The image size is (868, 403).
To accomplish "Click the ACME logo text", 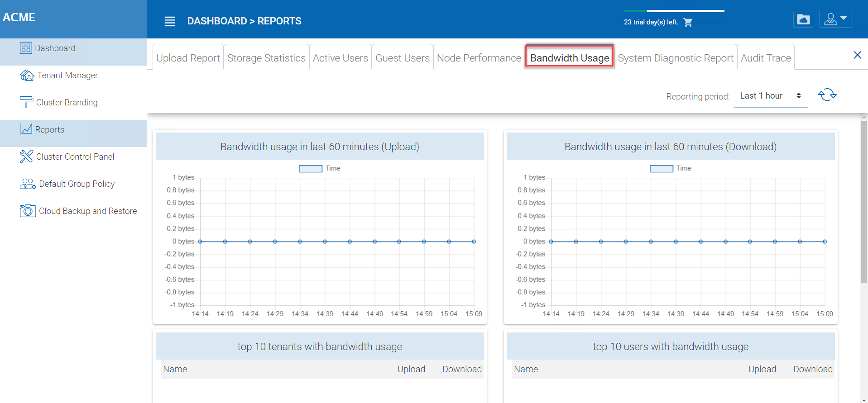I will point(19,18).
